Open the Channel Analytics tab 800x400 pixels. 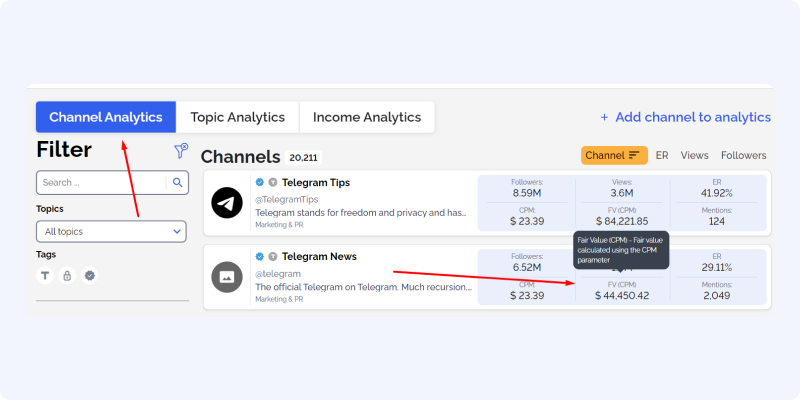[106, 117]
